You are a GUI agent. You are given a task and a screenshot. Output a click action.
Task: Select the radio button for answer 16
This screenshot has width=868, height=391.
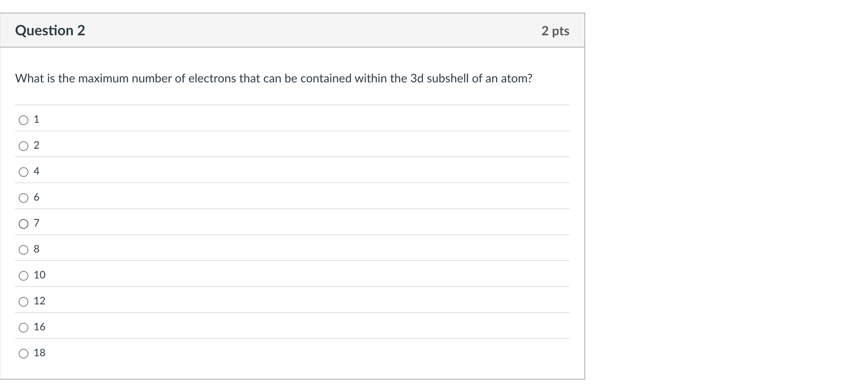point(23,327)
